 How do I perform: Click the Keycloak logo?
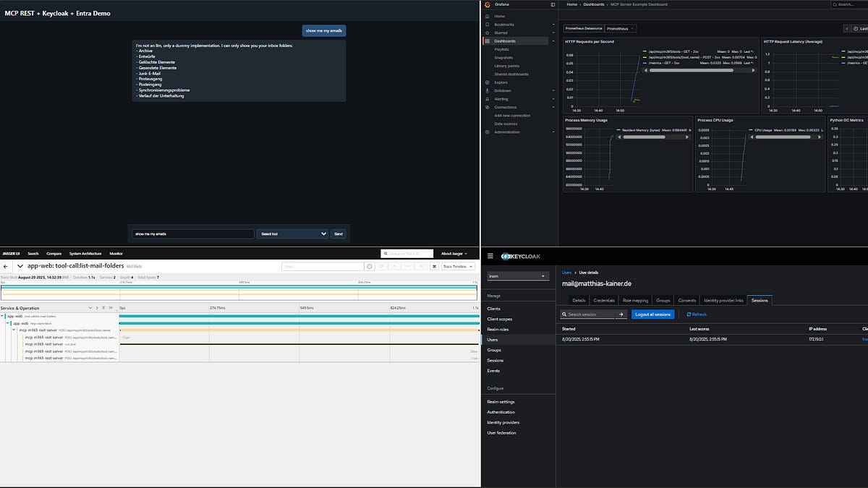521,256
